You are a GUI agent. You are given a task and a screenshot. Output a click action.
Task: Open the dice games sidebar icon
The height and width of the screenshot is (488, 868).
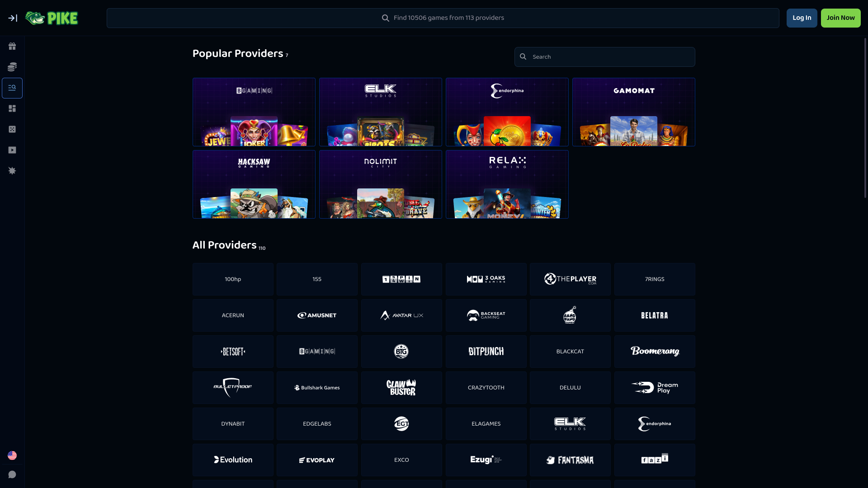[12, 129]
